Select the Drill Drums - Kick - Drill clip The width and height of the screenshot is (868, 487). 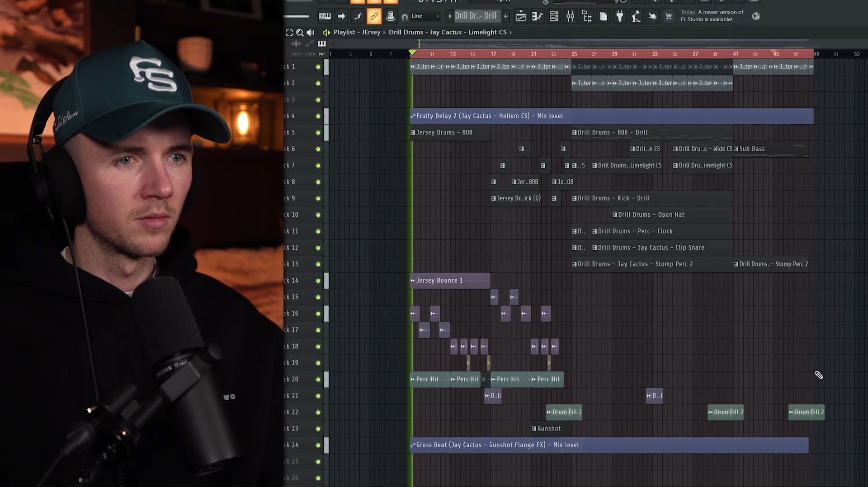click(652, 198)
